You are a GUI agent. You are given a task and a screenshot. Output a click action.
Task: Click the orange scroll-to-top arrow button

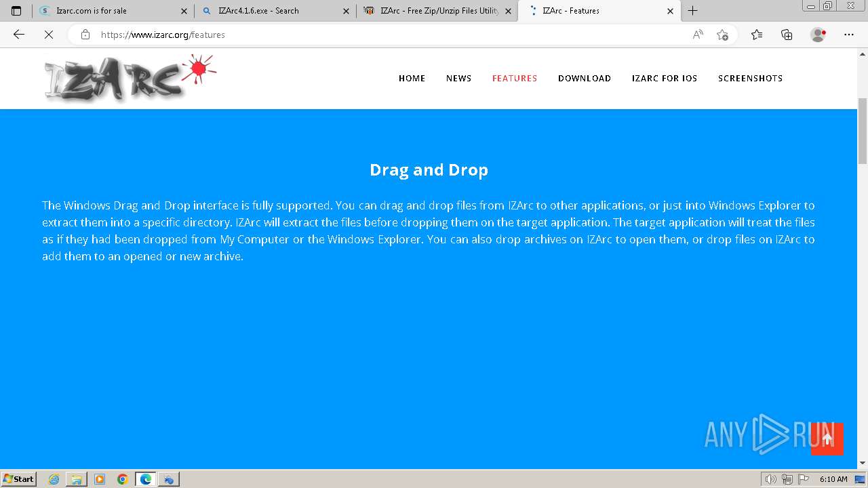[827, 439]
